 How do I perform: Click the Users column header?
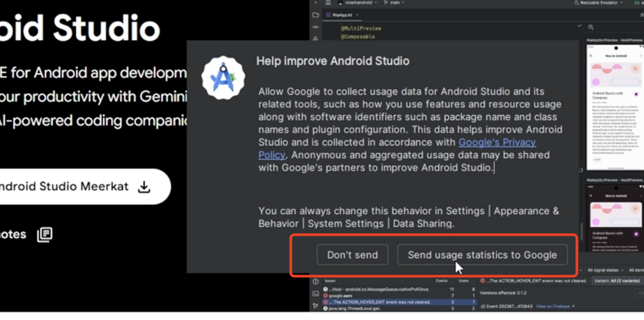coord(463,281)
